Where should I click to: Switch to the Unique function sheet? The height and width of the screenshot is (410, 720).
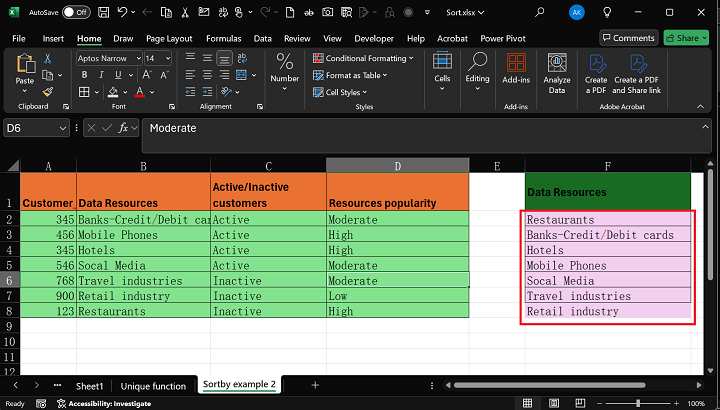(x=153, y=385)
